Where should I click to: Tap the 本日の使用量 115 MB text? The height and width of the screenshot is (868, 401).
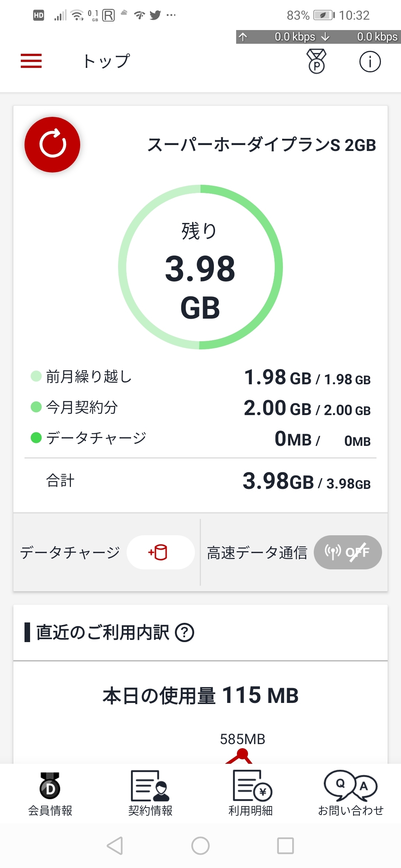click(x=200, y=696)
